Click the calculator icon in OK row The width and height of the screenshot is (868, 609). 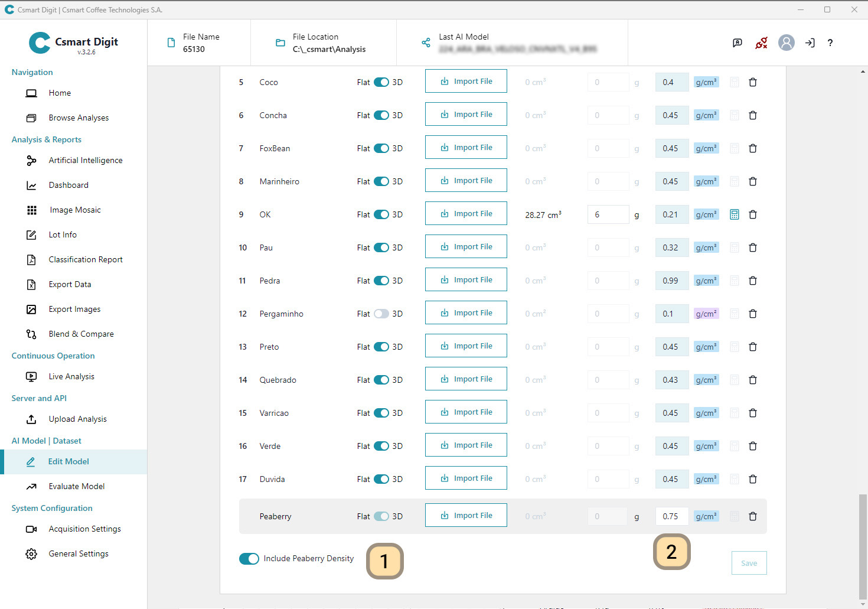pos(734,214)
